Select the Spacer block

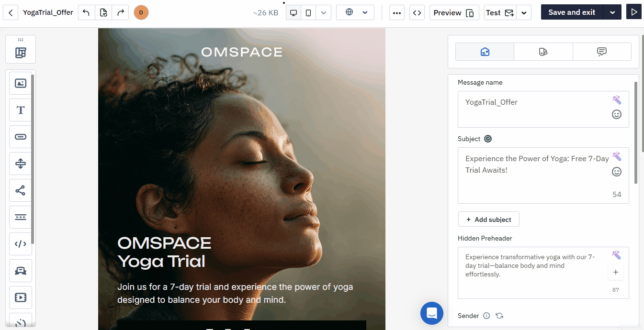point(21,164)
